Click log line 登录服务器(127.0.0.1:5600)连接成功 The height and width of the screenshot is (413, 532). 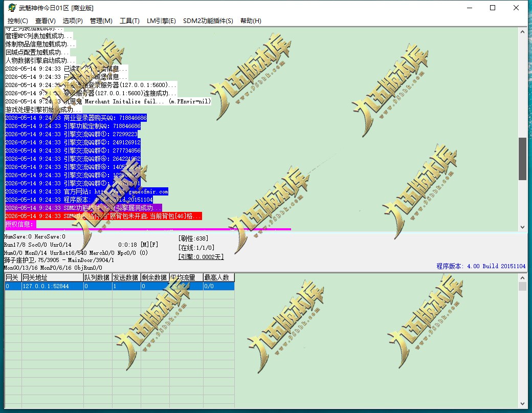[x=91, y=93]
